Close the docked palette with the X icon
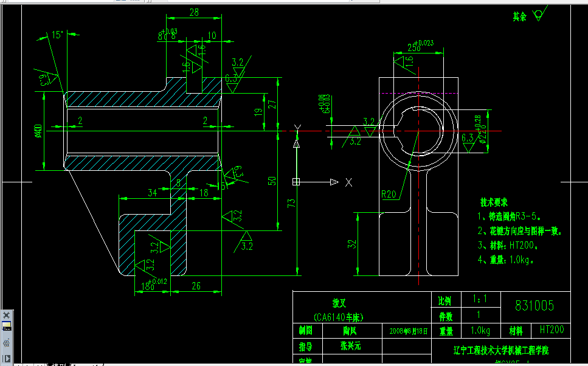This screenshot has width=588, height=366. point(6,315)
